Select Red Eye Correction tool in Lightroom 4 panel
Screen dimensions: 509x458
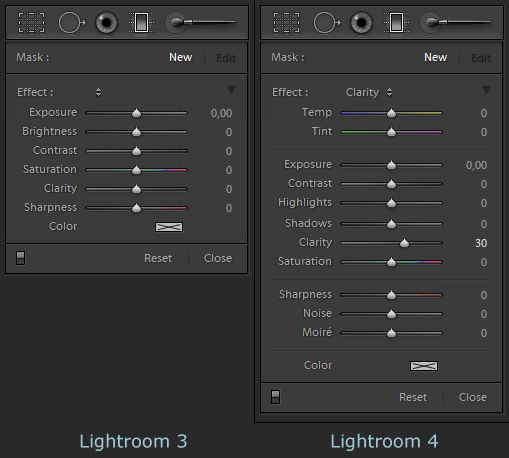click(x=361, y=23)
